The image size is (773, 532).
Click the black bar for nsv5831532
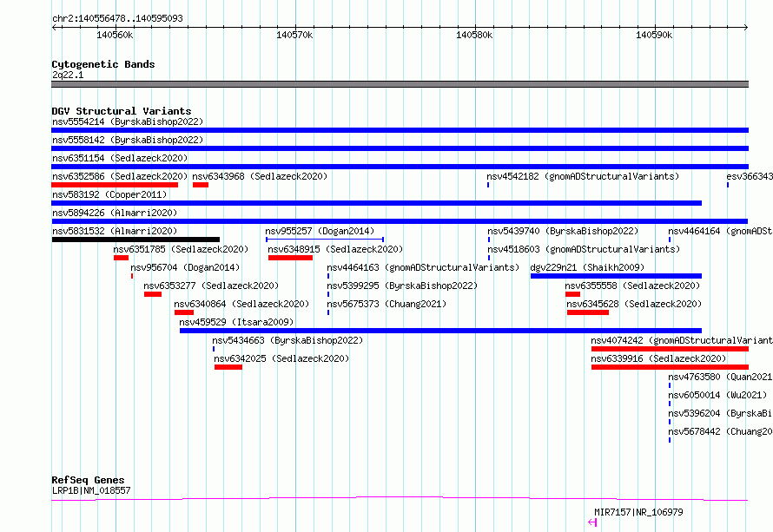[135, 240]
